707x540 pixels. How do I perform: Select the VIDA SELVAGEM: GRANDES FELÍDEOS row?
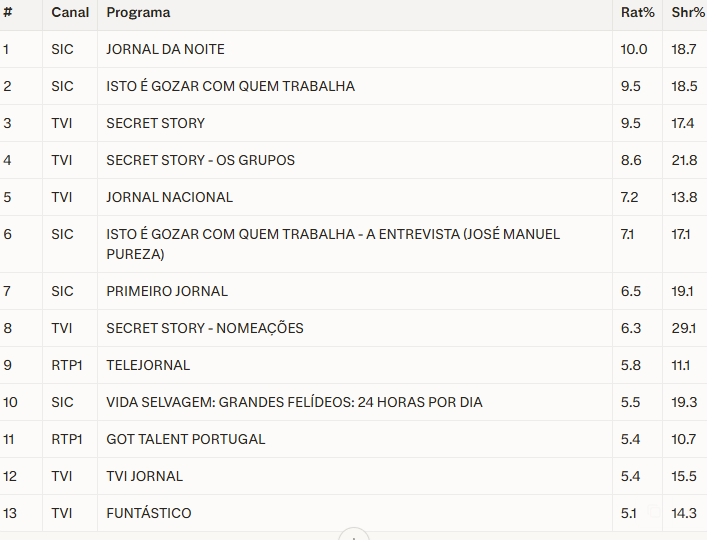(294, 402)
